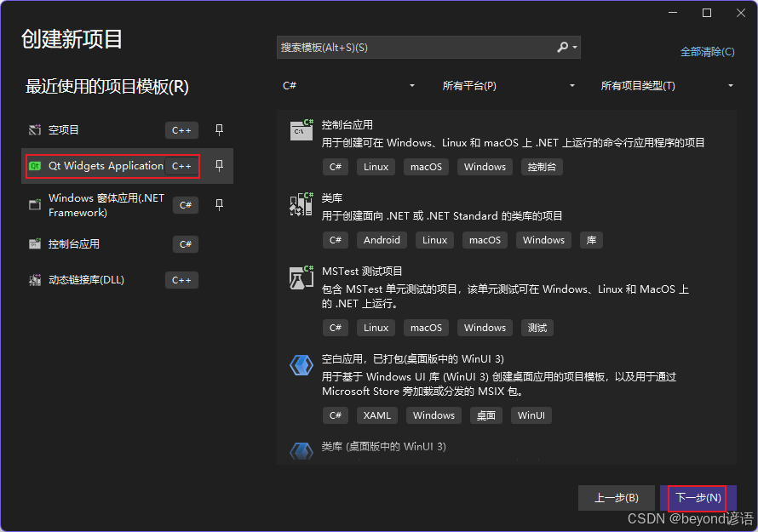The image size is (758, 532).
Task: Click the 全部清除(C) link
Action: click(707, 52)
